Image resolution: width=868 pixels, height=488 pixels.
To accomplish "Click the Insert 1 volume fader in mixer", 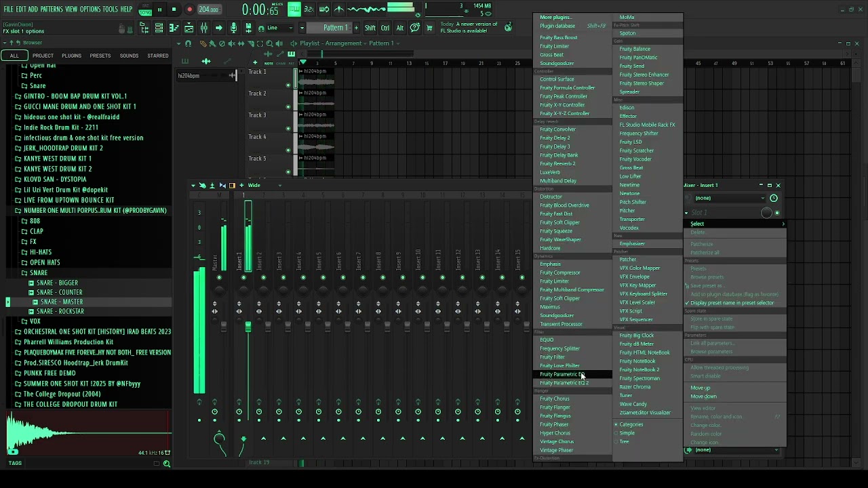I will click(248, 327).
